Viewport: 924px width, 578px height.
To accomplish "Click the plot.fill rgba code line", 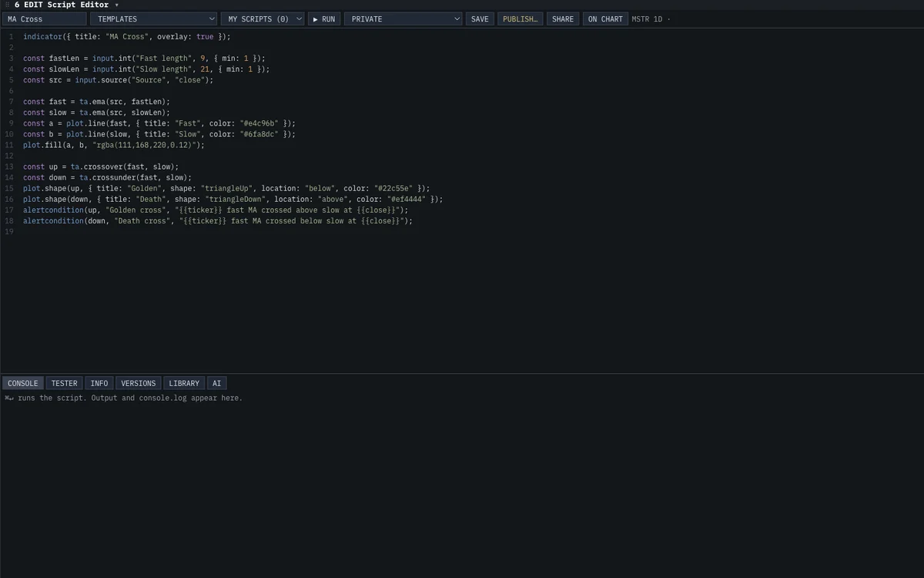I will (114, 144).
